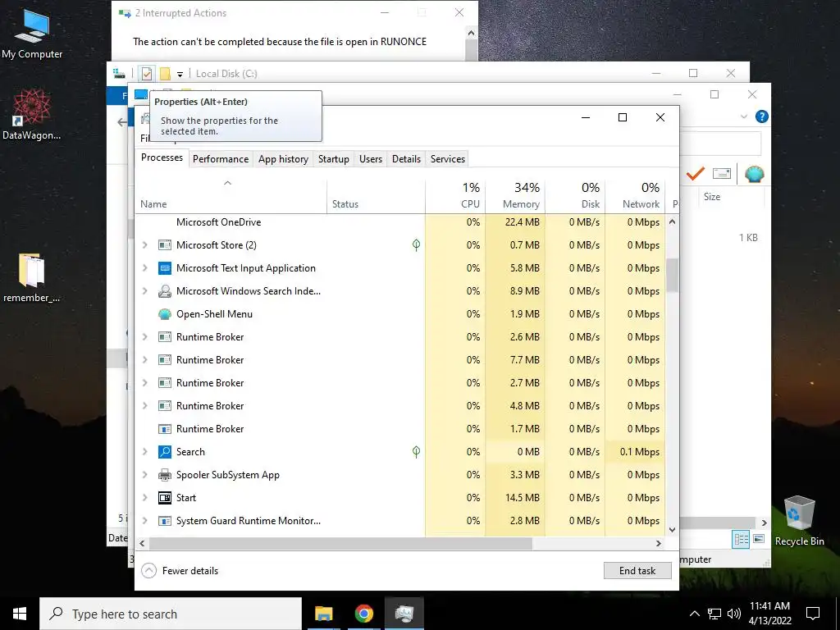Open the volume tray icon
Viewport: 840px width, 630px height.
click(734, 614)
